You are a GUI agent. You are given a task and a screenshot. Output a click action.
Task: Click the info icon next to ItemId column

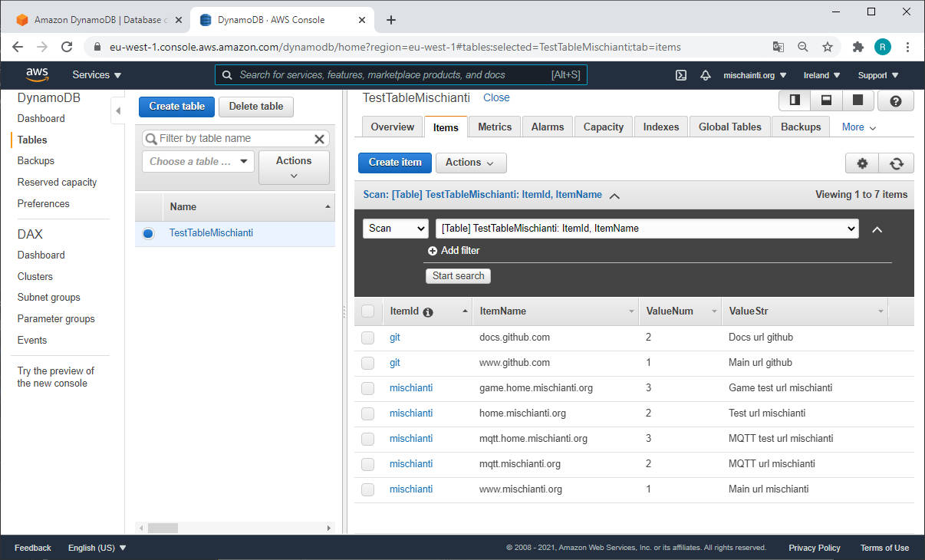426,311
